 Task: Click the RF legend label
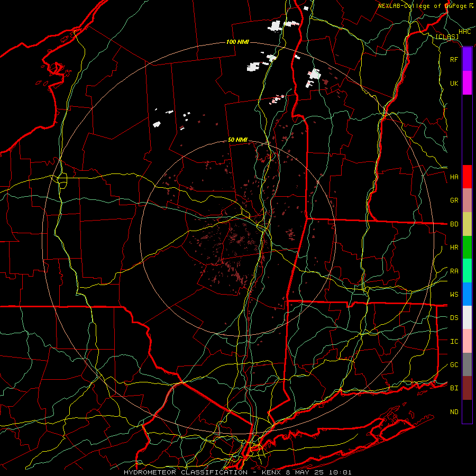[x=454, y=59]
